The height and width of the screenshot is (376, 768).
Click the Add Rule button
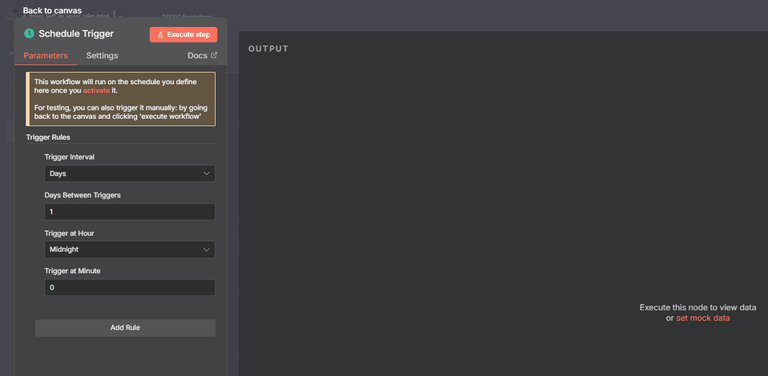click(x=125, y=328)
